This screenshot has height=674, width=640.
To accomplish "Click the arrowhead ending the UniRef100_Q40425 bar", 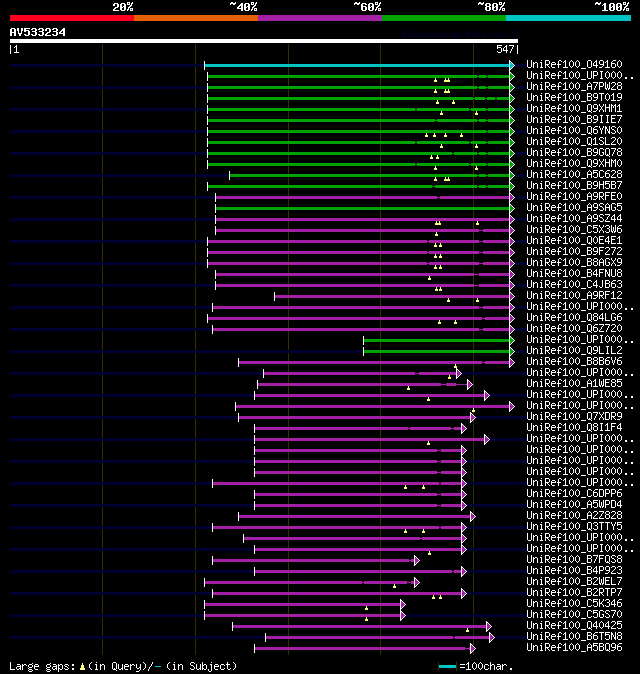I will tap(489, 627).
